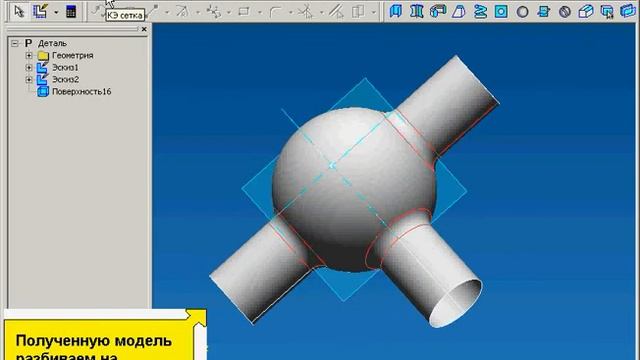Expand the rectangle tool options arrow
The height and width of the screenshot is (360, 640).
[x=260, y=12]
